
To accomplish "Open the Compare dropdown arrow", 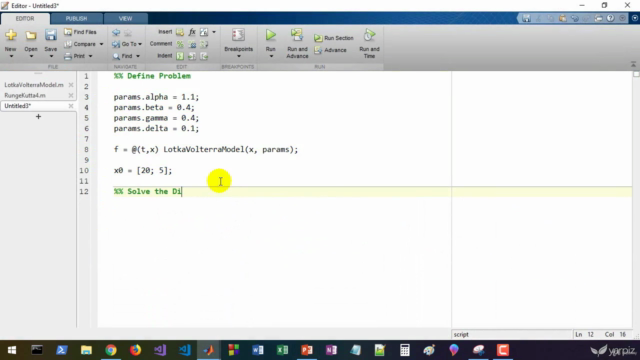I will [101, 44].
